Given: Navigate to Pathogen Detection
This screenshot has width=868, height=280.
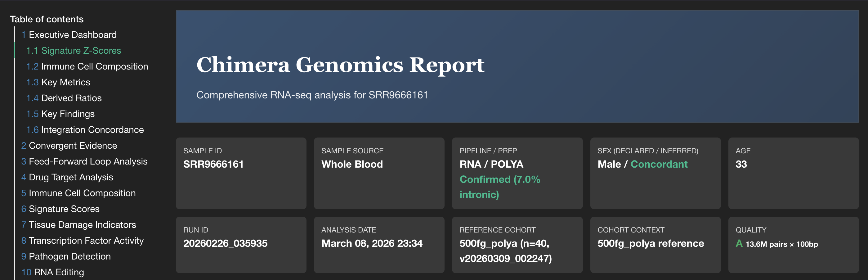Looking at the screenshot, I should (70, 256).
